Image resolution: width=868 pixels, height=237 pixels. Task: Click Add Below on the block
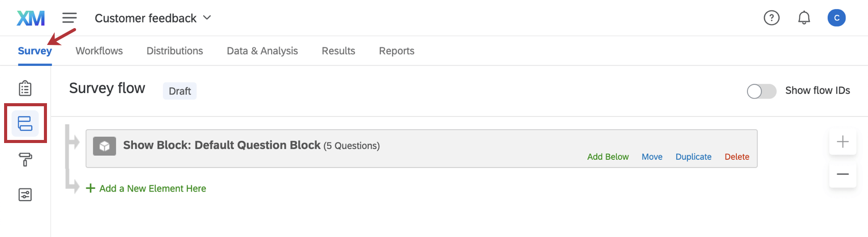click(x=608, y=157)
